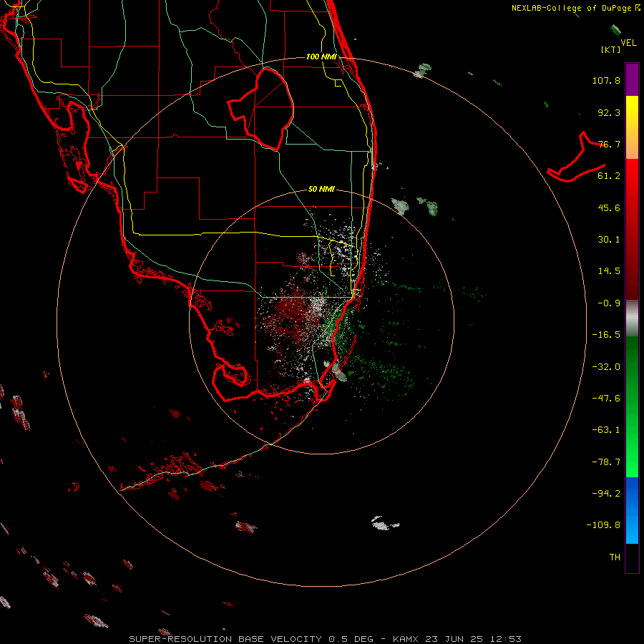Image resolution: width=644 pixels, height=644 pixels.
Task: Click the -63.1 legend value
Action: point(606,430)
